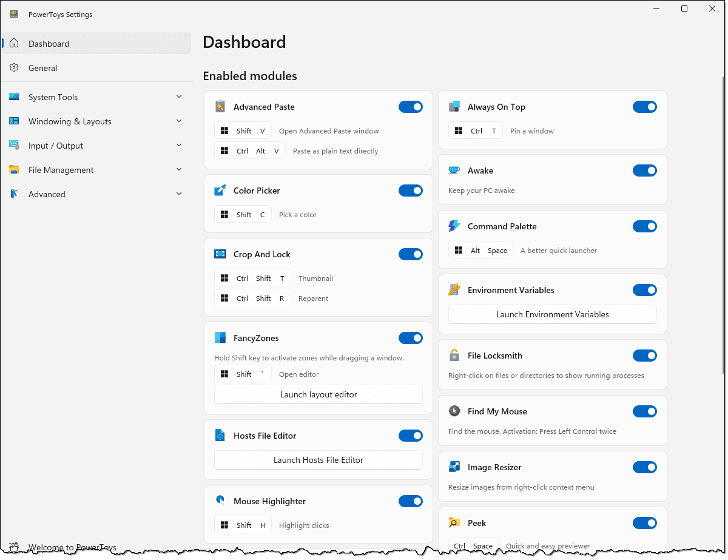
Task: Click the Win Alt Space shortcut box
Action: [x=481, y=251]
